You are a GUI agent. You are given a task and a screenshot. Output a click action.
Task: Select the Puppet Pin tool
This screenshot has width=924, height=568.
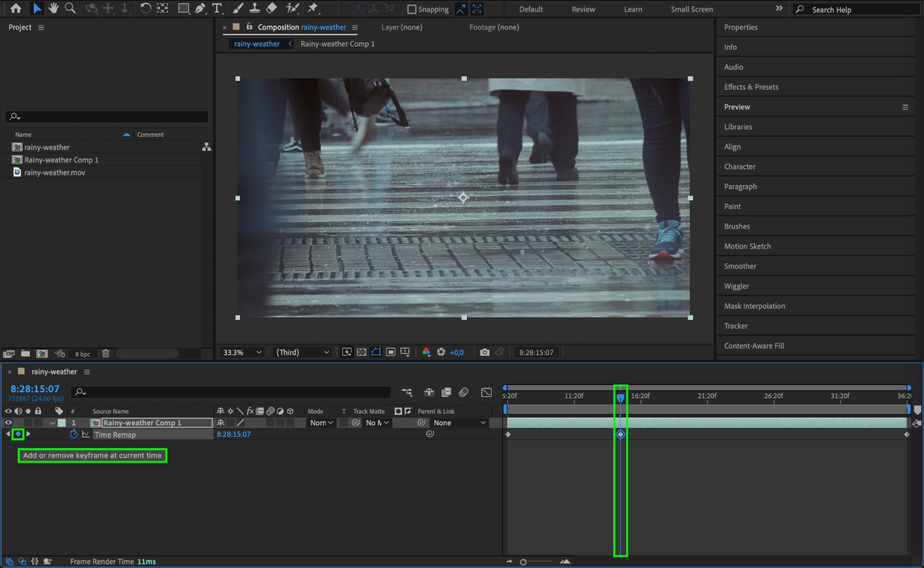(313, 8)
